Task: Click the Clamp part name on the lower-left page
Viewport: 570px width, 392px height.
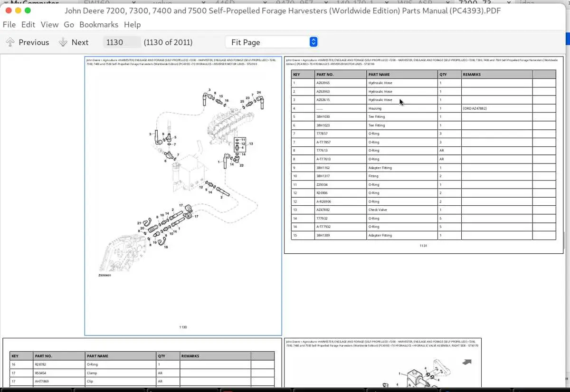Action: [92, 373]
